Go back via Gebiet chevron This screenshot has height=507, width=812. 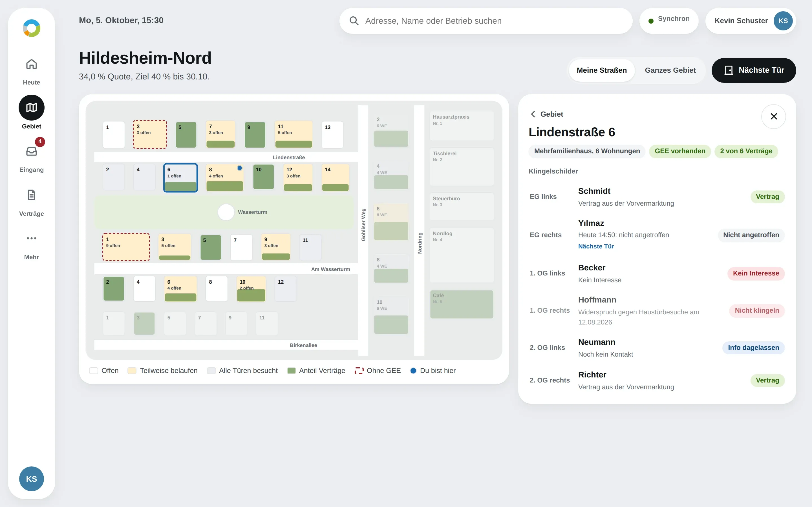pos(547,114)
